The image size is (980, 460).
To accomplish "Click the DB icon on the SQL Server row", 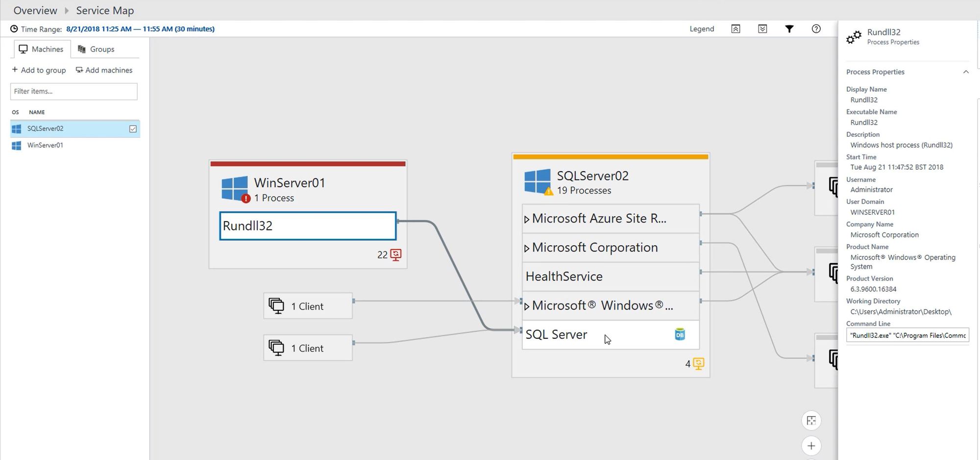I will tap(680, 334).
